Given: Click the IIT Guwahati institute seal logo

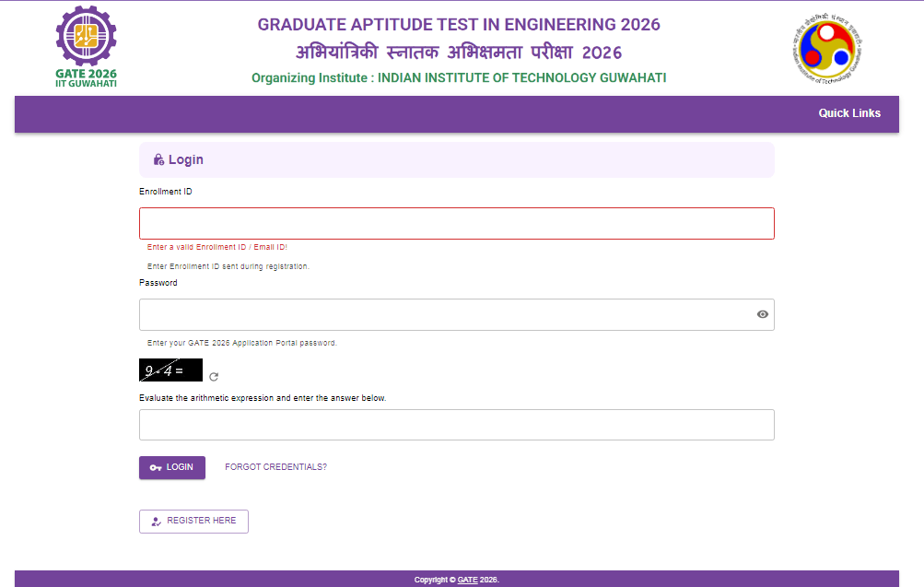Looking at the screenshot, I should (x=827, y=46).
